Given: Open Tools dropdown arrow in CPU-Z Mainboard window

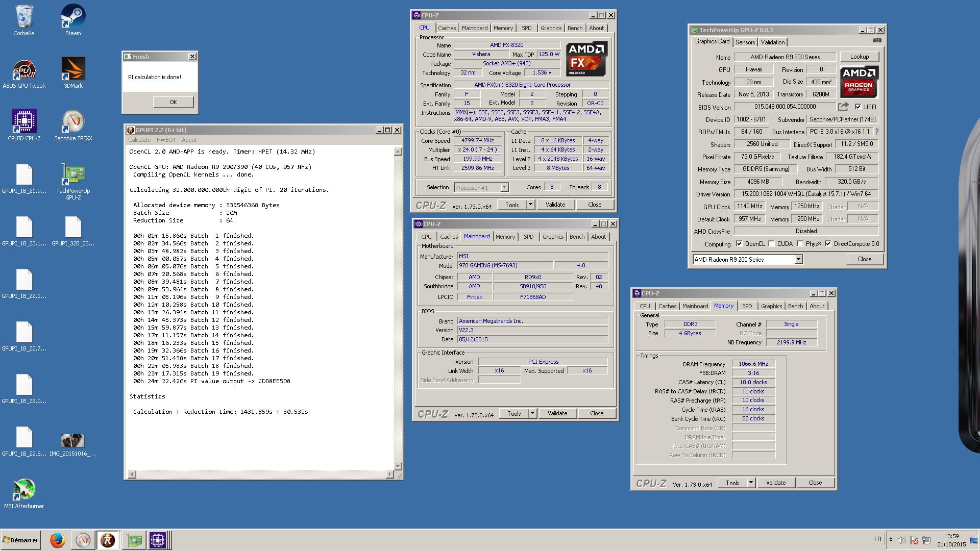Looking at the screenshot, I should coord(532,413).
